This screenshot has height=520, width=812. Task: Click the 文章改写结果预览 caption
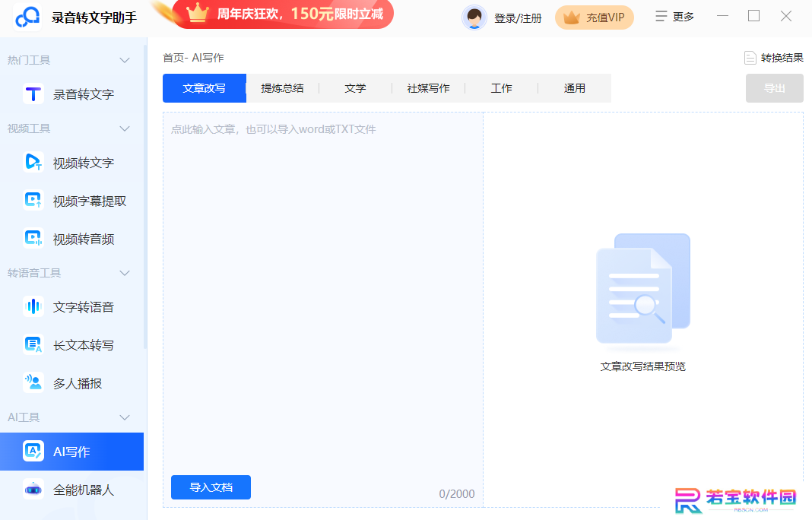point(642,366)
